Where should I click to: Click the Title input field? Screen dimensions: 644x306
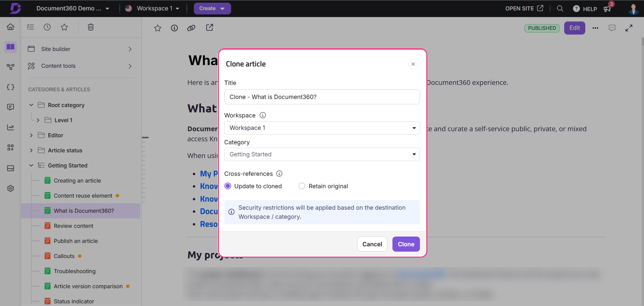click(x=322, y=97)
